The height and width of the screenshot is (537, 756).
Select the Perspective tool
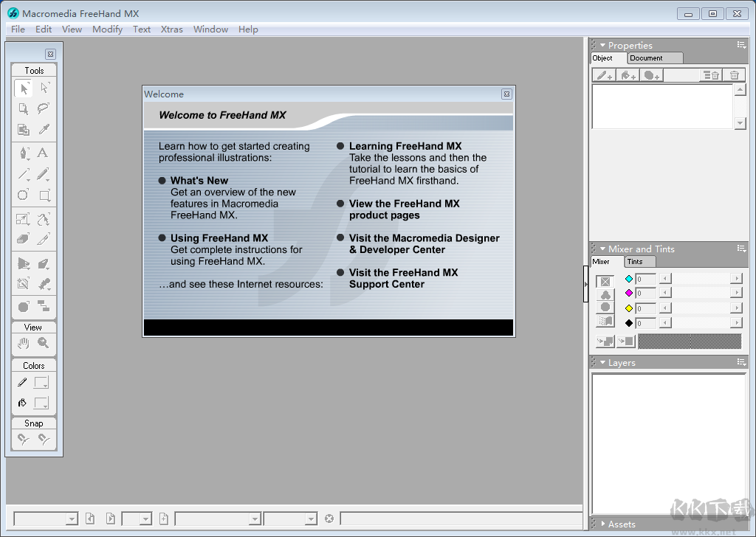click(x=23, y=263)
